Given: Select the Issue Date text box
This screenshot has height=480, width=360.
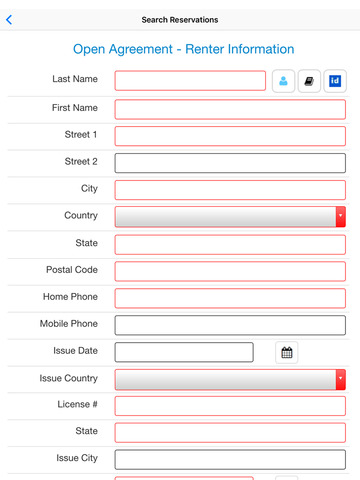Looking at the screenshot, I should point(184,352).
